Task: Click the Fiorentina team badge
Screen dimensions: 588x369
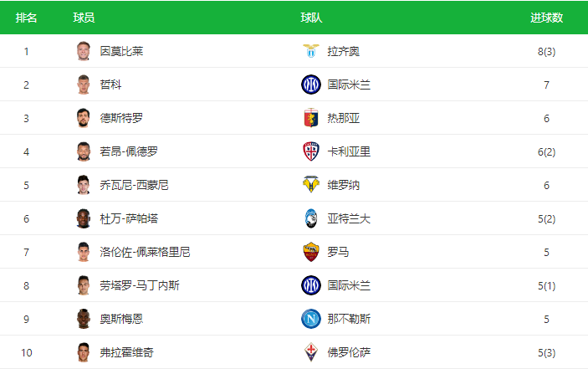Action: [x=311, y=352]
